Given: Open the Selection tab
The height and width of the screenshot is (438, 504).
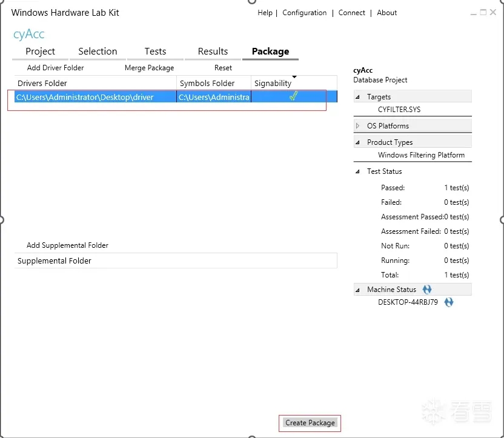Looking at the screenshot, I should click(x=98, y=51).
